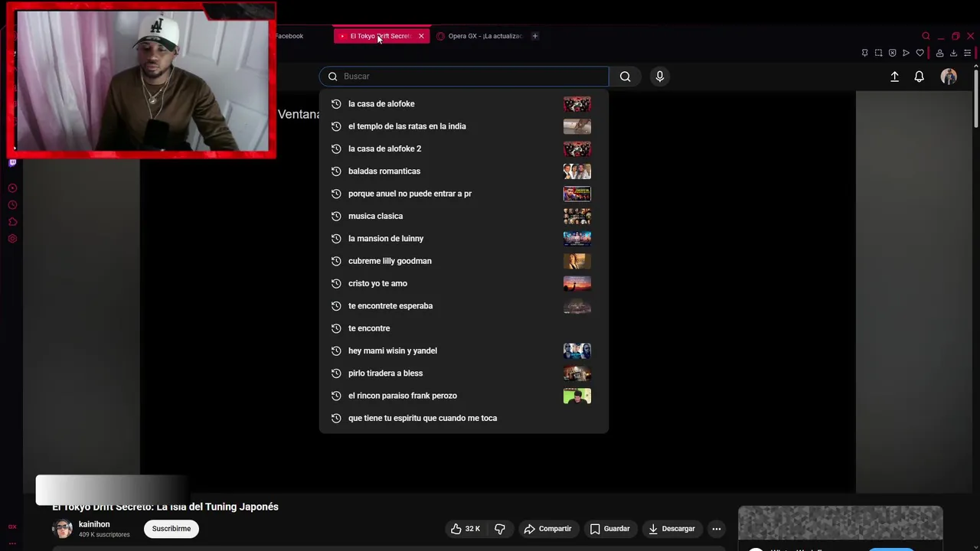Select 'la mansion de luinny' suggestion

tap(464, 239)
